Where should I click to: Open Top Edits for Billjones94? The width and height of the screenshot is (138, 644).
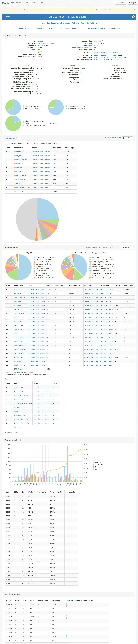coord(35,156)
